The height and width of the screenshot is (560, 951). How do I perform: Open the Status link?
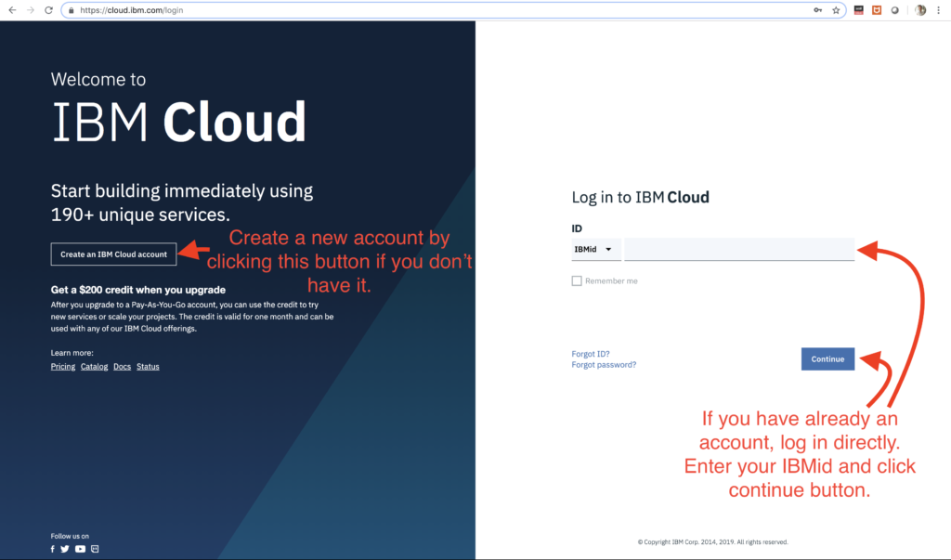point(148,367)
